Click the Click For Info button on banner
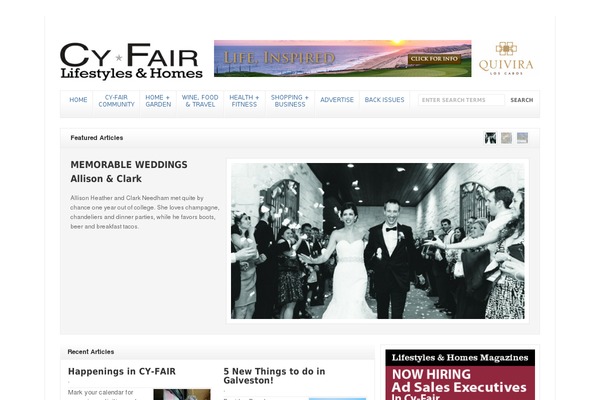600x400 pixels. click(434, 59)
